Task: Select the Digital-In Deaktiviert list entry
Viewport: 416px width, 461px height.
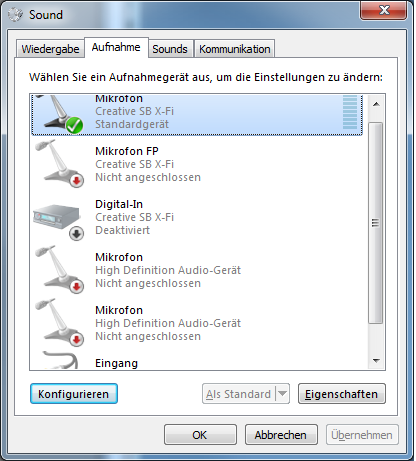Action: click(197, 217)
